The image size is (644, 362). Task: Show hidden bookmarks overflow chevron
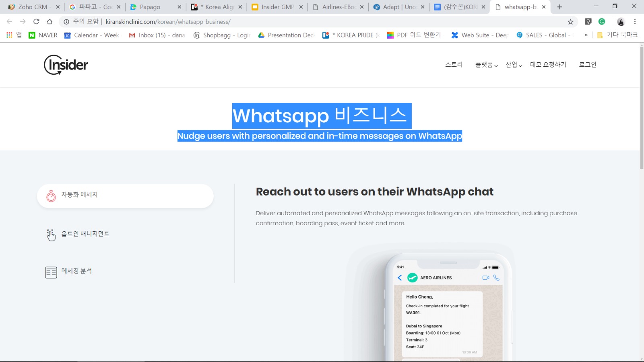[x=586, y=35]
